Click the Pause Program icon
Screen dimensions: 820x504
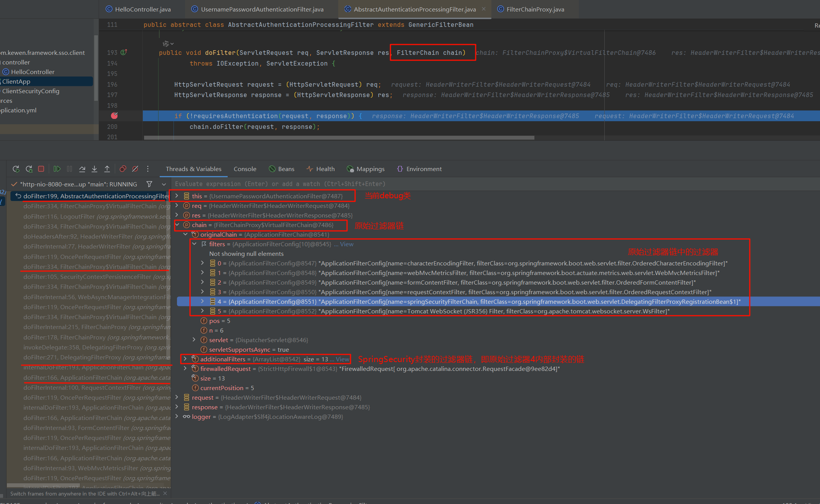(x=69, y=169)
